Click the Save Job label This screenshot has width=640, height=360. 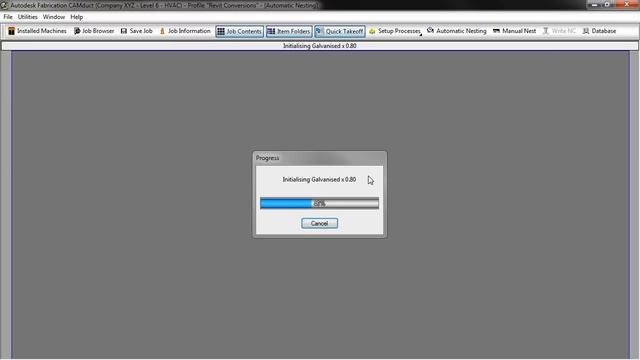tap(141, 31)
